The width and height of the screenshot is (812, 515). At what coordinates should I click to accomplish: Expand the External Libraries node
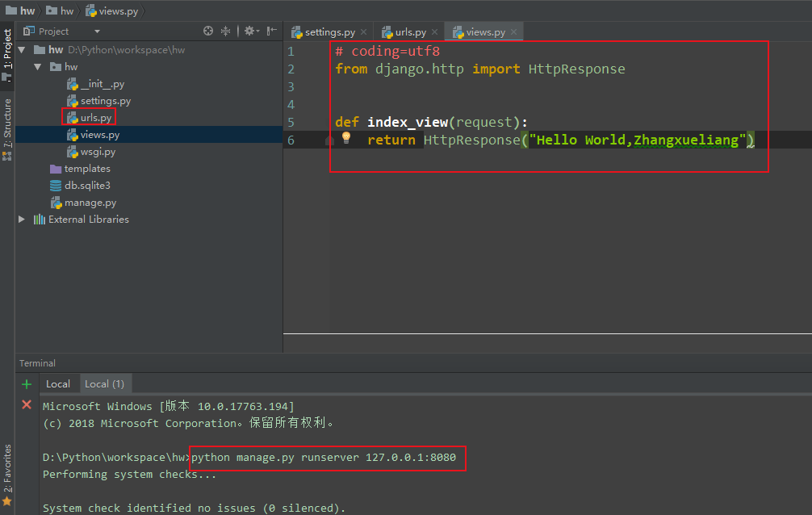[x=22, y=220]
